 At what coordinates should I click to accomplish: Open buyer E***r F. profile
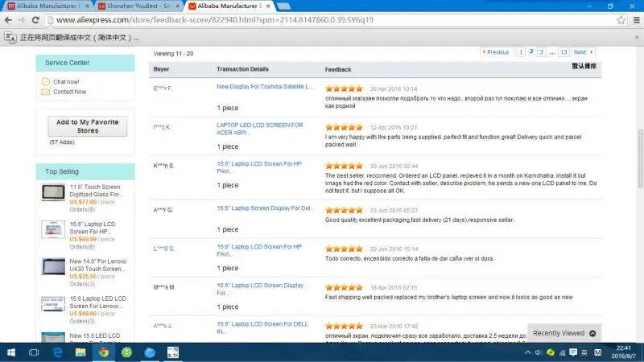[x=163, y=88]
